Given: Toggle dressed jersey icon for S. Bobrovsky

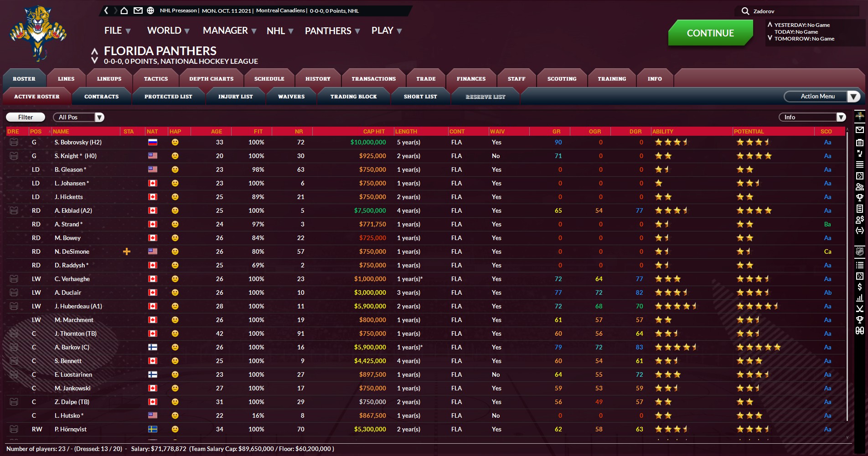Looking at the screenshot, I should [x=14, y=142].
